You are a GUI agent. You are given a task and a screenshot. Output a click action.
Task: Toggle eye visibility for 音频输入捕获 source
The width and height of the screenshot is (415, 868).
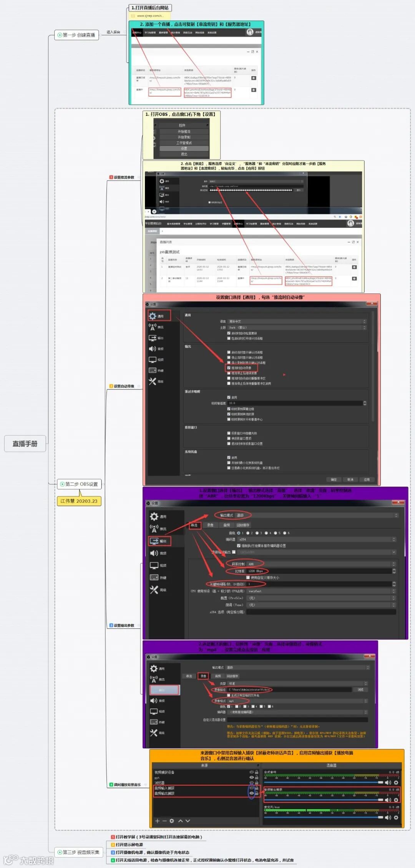tap(251, 788)
